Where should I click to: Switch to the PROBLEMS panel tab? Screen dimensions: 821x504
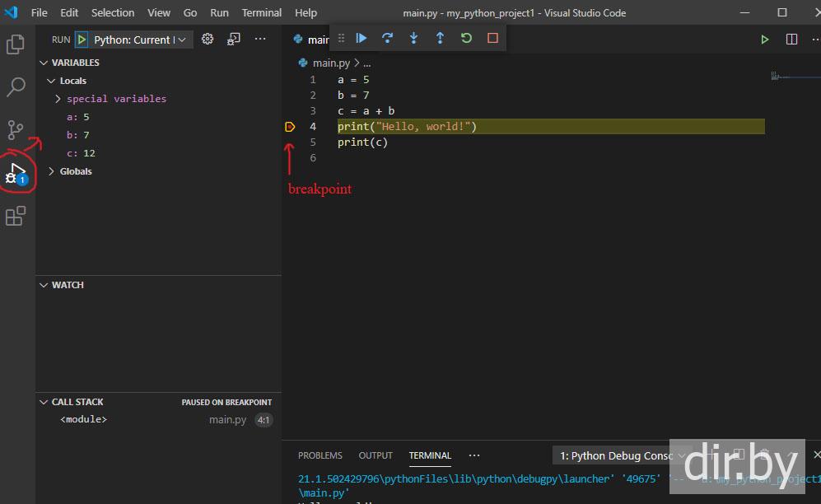pyautogui.click(x=320, y=455)
